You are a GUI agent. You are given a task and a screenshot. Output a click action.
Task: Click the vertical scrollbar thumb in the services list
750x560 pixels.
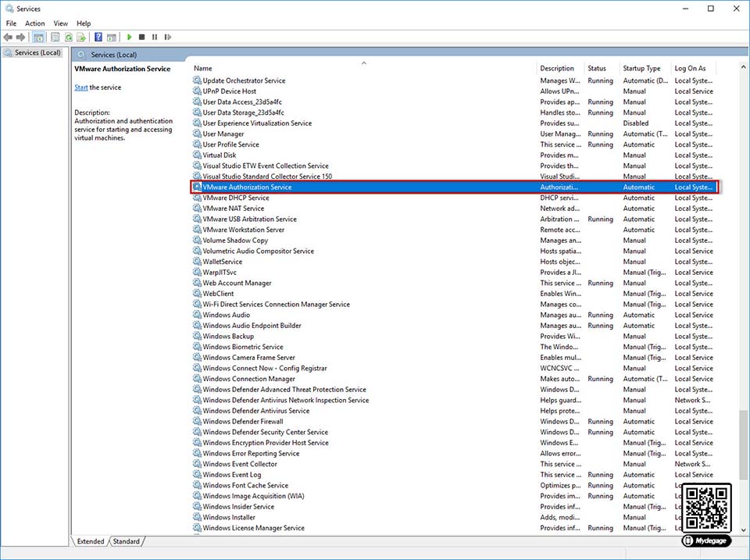(743, 444)
